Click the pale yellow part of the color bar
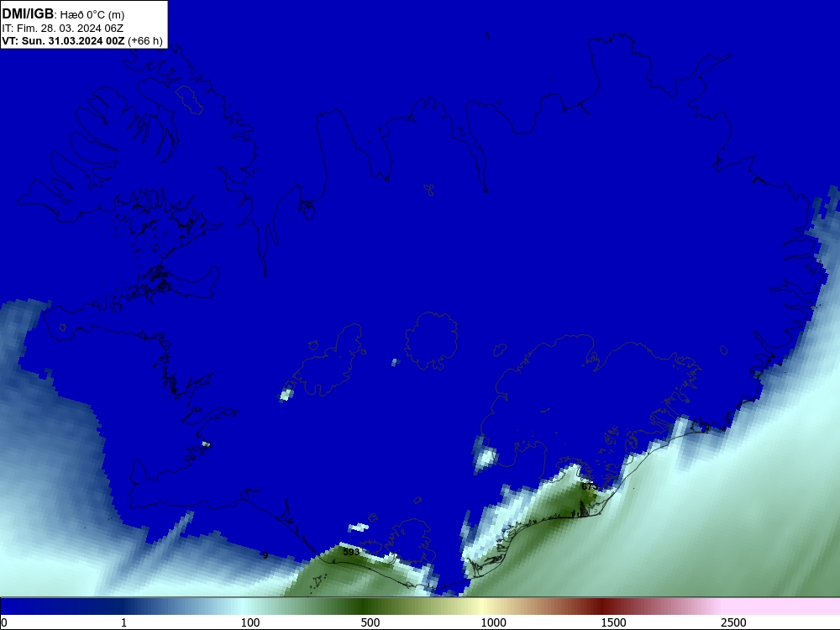Image resolution: width=840 pixels, height=630 pixels. point(482,606)
